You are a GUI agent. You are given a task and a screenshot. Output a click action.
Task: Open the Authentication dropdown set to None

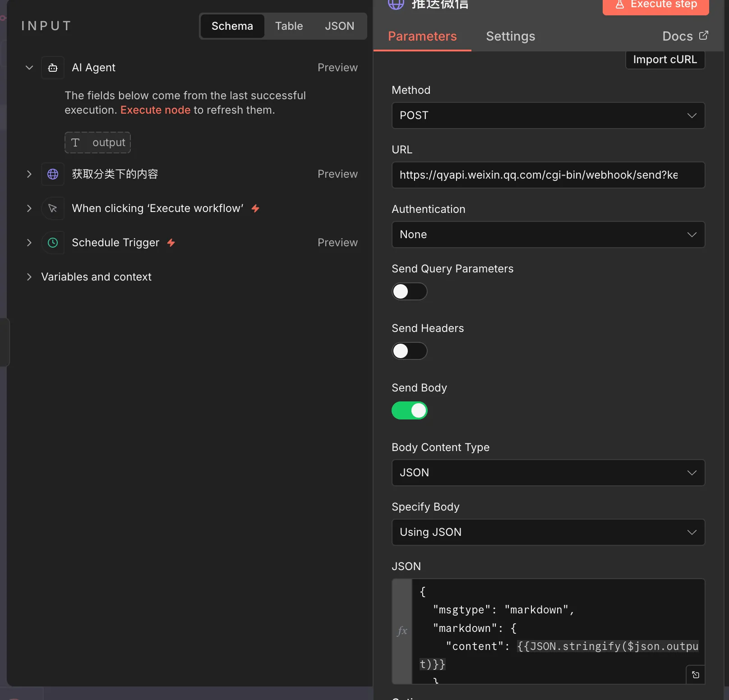tap(548, 235)
